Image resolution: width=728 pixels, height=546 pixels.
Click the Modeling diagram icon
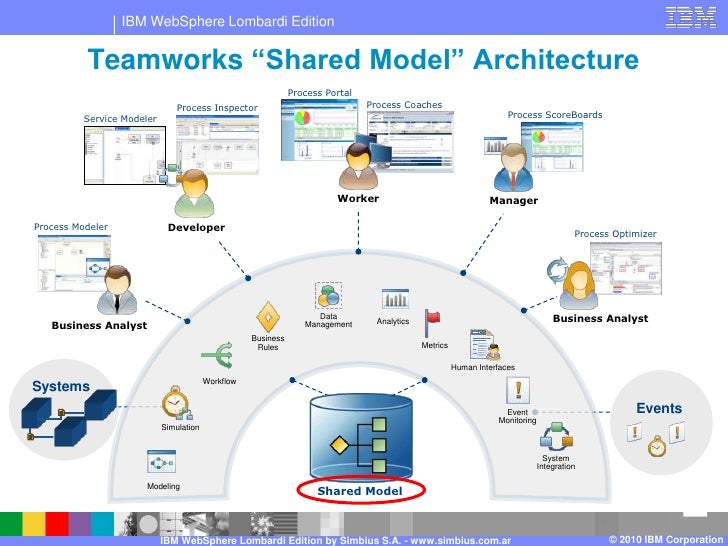click(161, 462)
